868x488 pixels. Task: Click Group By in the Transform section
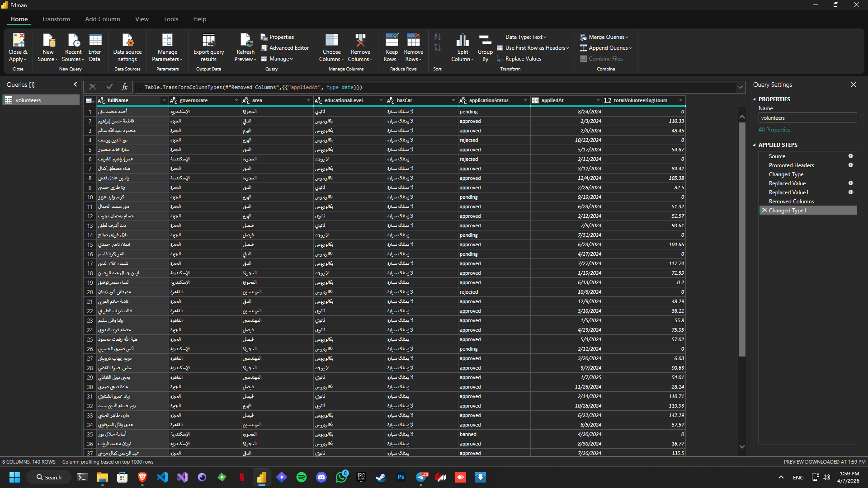(485, 47)
